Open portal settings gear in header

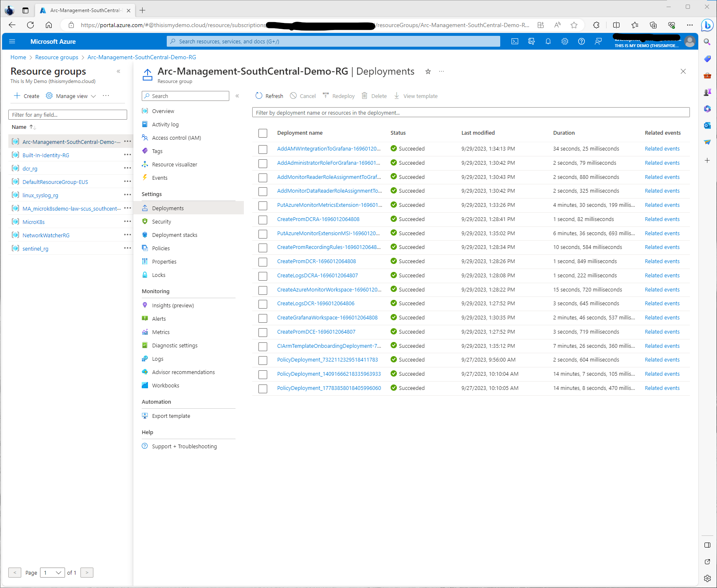pos(565,41)
